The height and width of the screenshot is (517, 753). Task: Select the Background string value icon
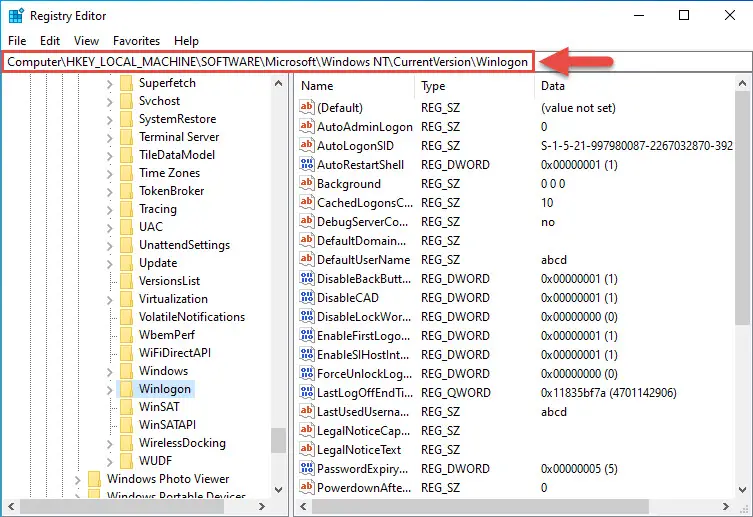coord(306,183)
